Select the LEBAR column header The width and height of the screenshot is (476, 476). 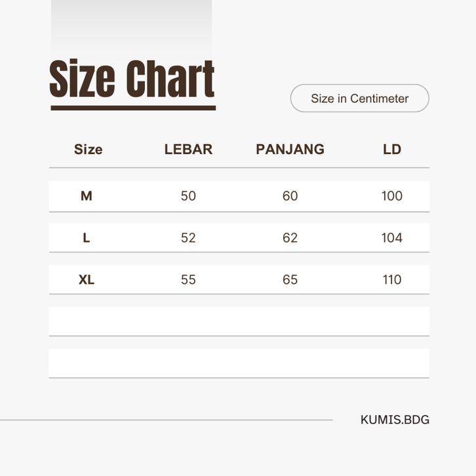(x=188, y=149)
